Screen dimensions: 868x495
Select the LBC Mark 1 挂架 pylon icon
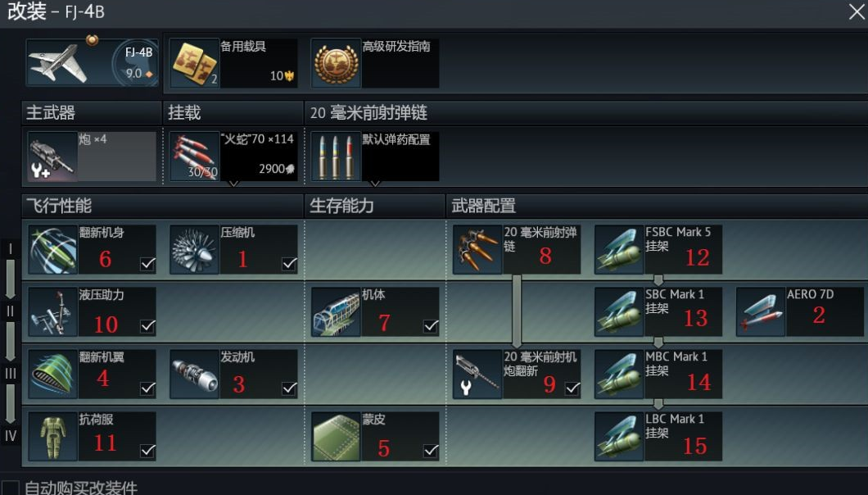[619, 436]
